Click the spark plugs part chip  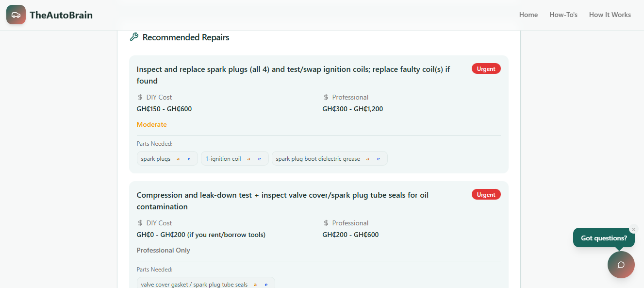pyautogui.click(x=156, y=159)
